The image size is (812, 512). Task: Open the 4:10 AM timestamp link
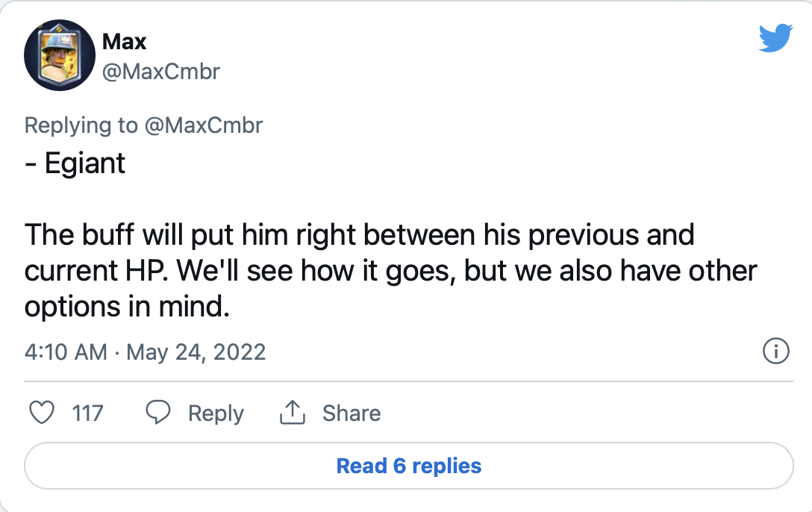click(66, 352)
